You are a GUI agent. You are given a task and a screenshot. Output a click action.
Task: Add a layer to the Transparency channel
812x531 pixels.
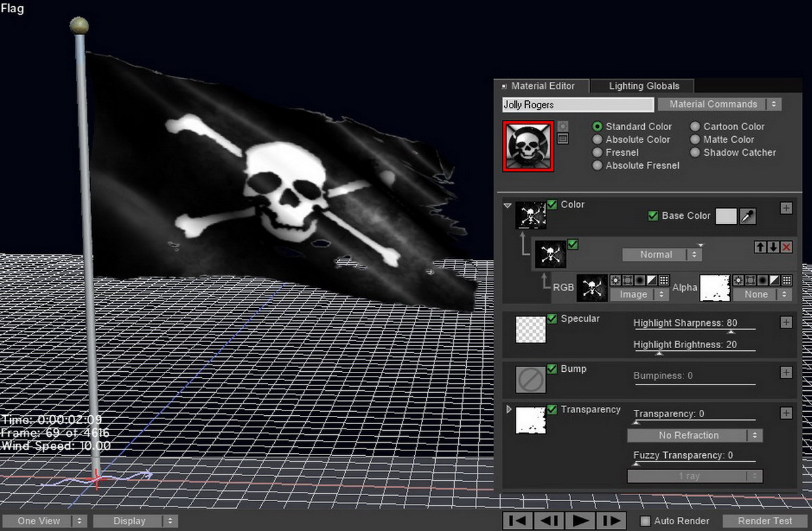tap(786, 413)
